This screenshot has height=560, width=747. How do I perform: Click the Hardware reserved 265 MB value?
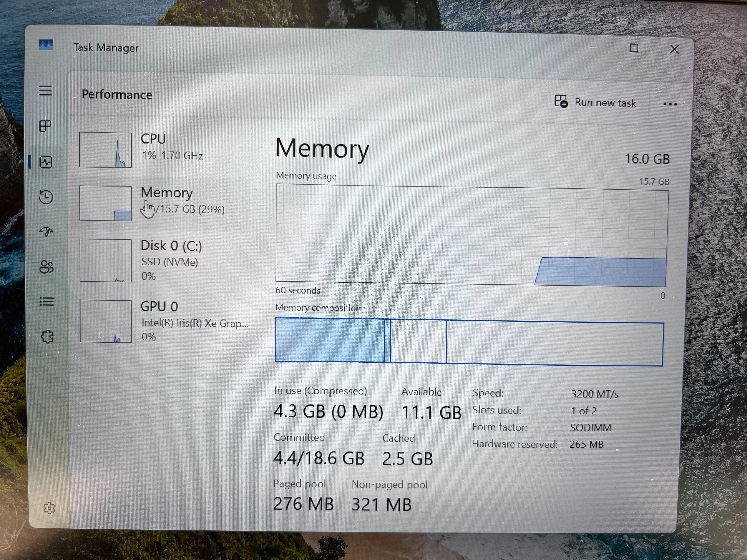tap(586, 444)
